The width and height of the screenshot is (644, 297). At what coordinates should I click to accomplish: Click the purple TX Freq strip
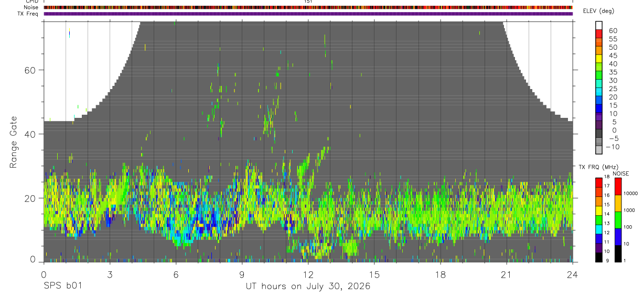(x=308, y=14)
